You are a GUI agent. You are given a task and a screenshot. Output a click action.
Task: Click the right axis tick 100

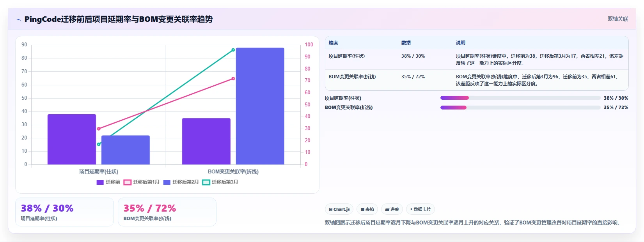click(309, 45)
